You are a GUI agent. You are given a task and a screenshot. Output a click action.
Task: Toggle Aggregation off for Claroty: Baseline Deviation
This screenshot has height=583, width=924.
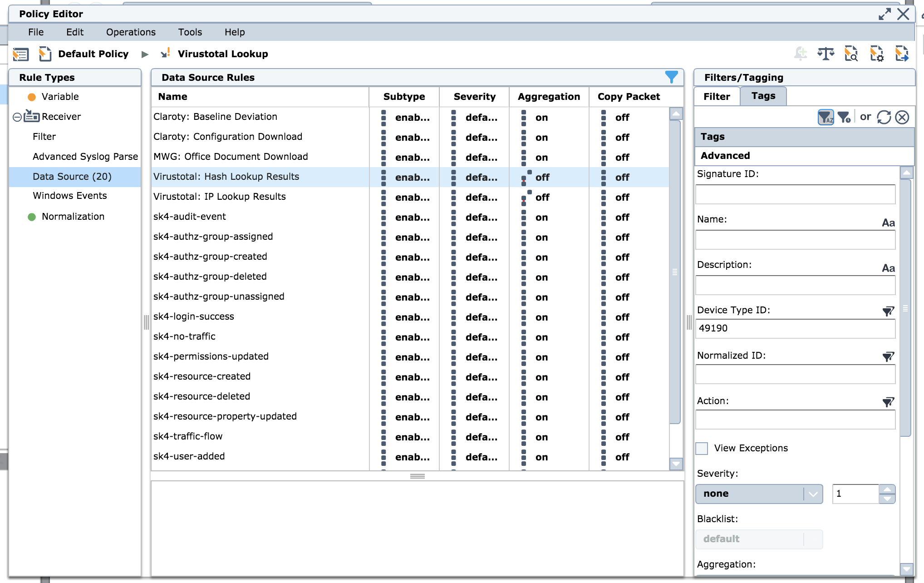[x=541, y=117]
